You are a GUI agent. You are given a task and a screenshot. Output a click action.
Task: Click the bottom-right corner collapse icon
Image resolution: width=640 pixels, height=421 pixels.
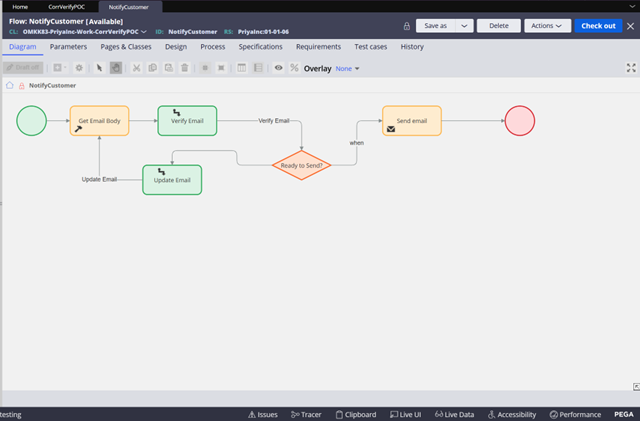[636, 386]
